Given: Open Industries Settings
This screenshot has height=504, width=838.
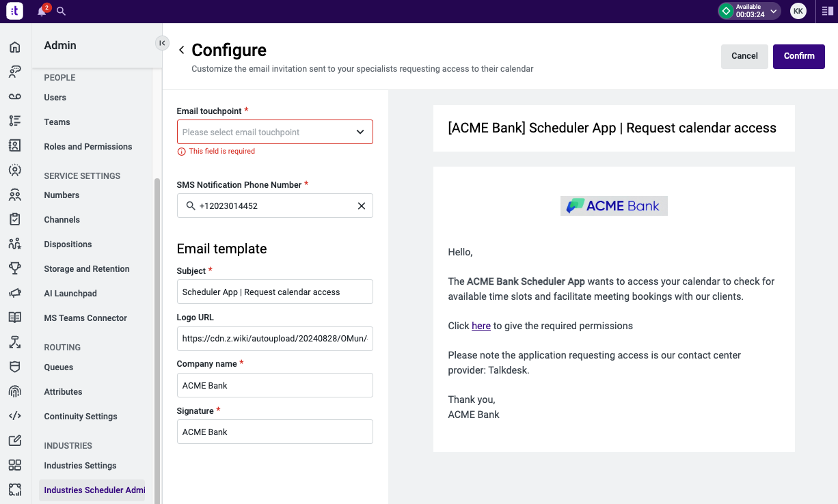Looking at the screenshot, I should coord(80,465).
